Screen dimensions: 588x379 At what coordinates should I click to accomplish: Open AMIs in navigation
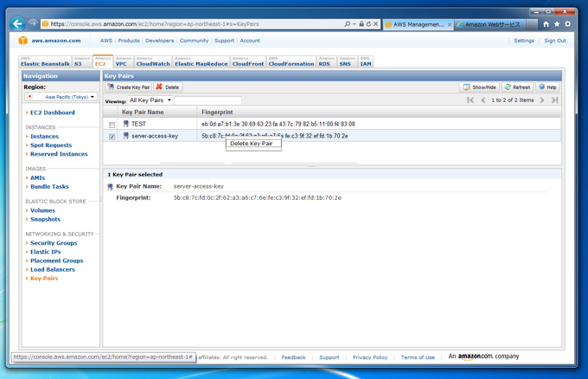click(x=37, y=178)
